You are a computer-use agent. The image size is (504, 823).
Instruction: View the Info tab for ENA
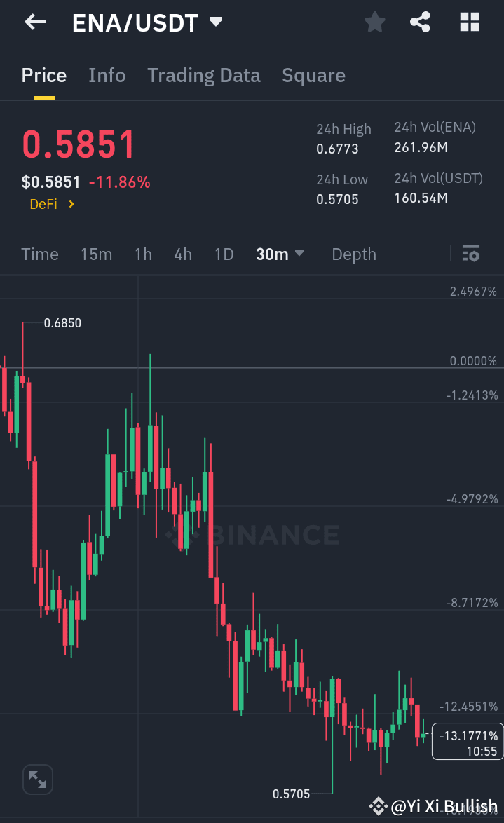[107, 75]
